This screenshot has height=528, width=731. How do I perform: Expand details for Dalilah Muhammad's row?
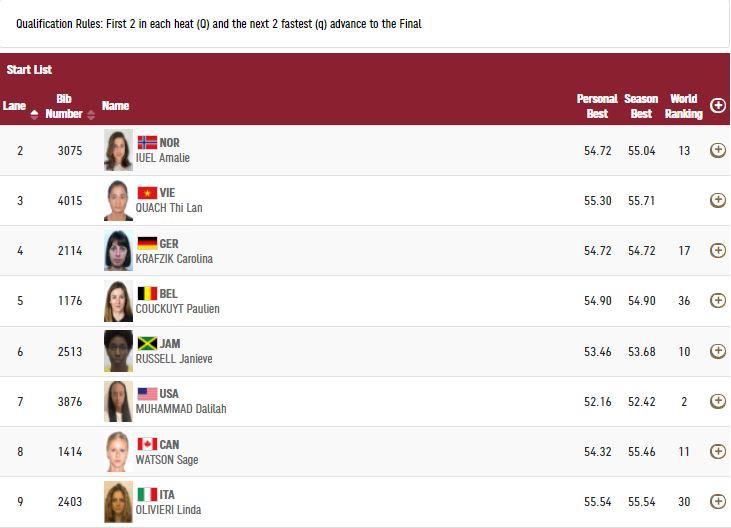pyautogui.click(x=717, y=401)
